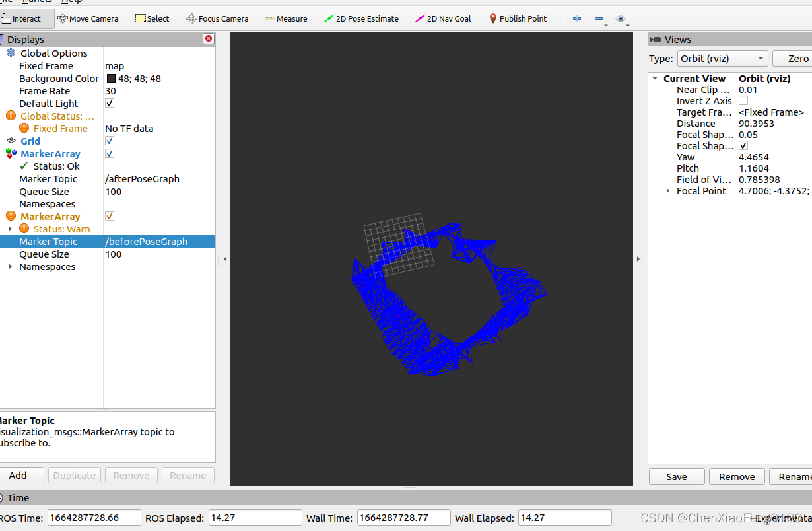Select the Interact tool
812x531 pixels.
[26, 18]
